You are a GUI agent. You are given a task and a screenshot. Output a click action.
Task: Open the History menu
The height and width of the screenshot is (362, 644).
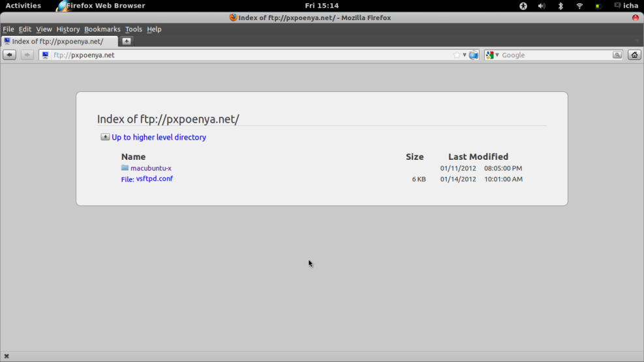point(68,29)
